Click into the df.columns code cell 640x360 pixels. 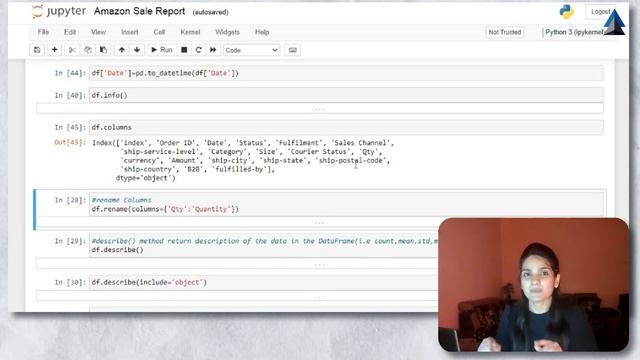pyautogui.click(x=346, y=127)
